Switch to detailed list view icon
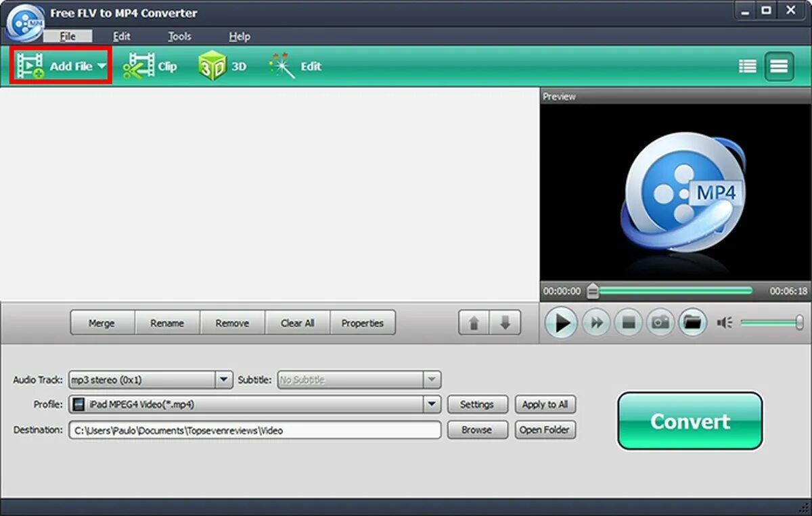 tap(747, 66)
